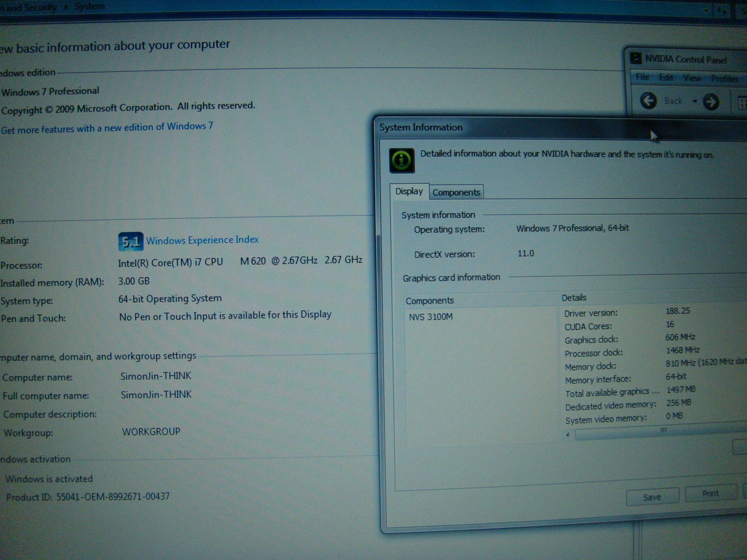Open 'Get more features with a new edition' link
Image resolution: width=747 pixels, height=560 pixels.
tap(107, 128)
